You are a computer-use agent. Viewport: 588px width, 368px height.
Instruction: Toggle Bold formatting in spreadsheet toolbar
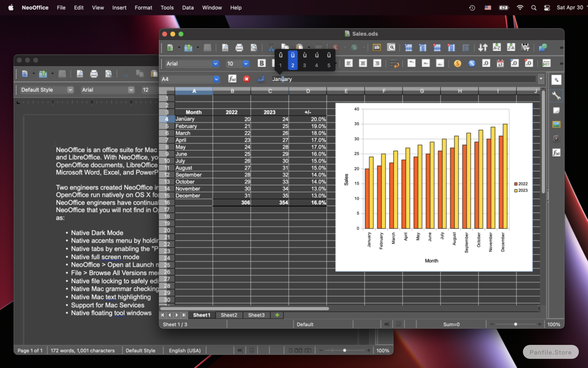262,63
